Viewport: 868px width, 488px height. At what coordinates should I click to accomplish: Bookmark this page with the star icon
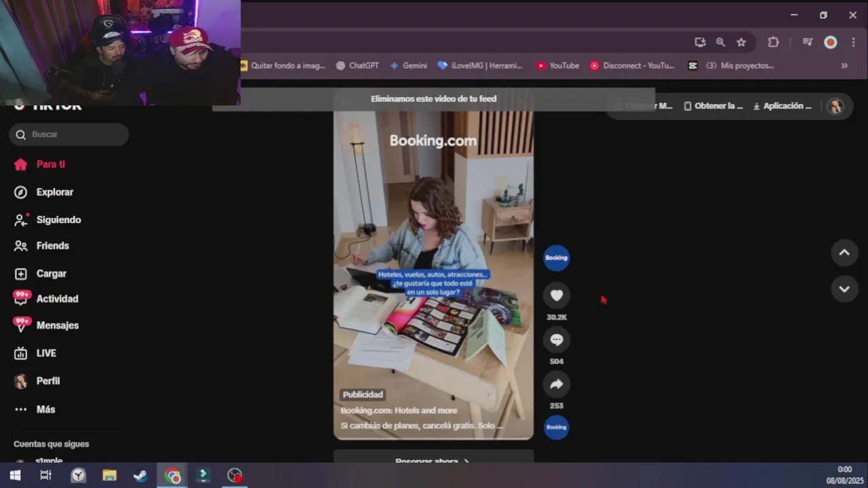[x=741, y=42]
